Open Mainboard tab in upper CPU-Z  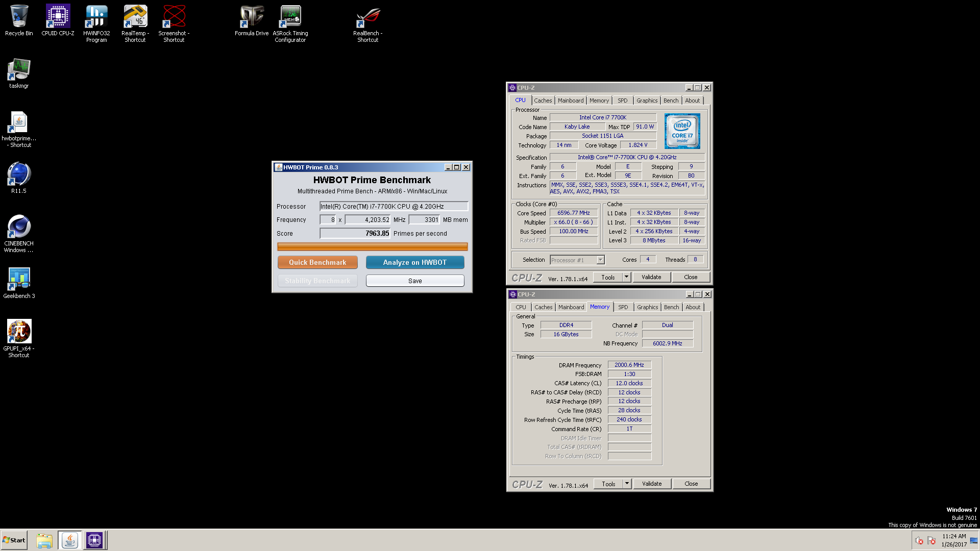tap(571, 101)
